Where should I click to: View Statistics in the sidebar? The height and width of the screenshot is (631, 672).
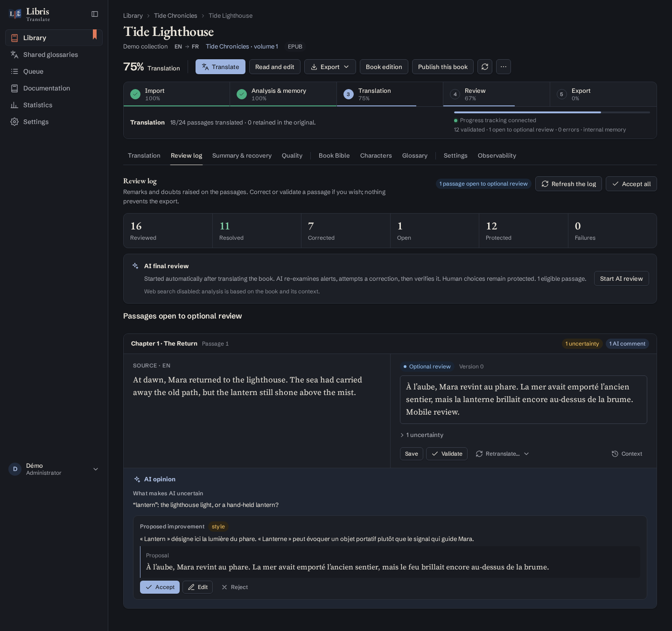click(54, 105)
